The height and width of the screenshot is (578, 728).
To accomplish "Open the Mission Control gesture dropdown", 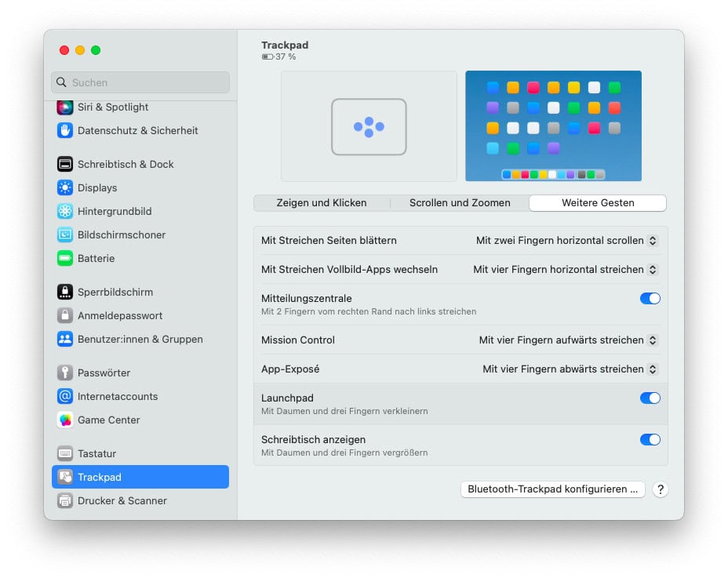I will click(568, 340).
